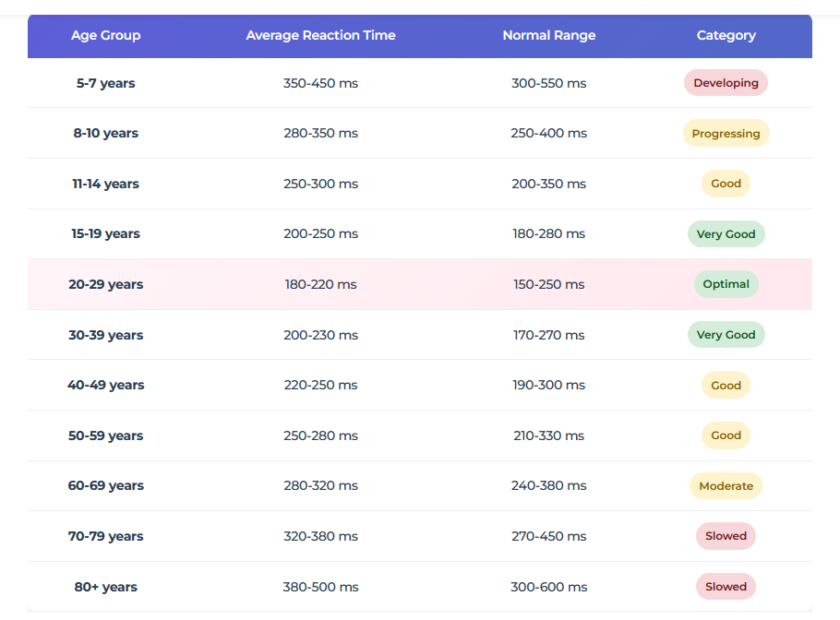Click the Normal Range column header
Screen dimensions: 840x620
[x=548, y=35]
